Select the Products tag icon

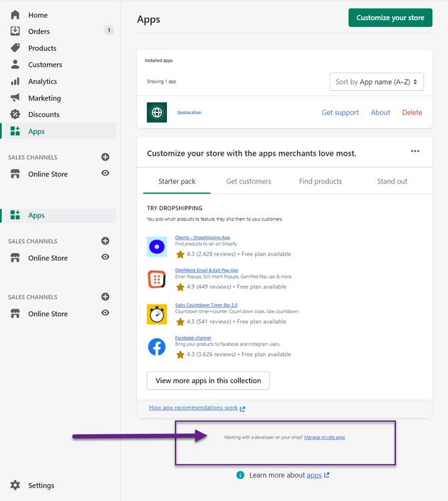[15, 48]
